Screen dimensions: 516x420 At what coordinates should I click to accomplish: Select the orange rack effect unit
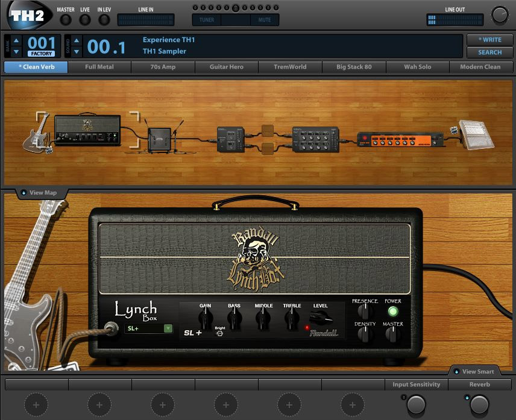coord(400,140)
